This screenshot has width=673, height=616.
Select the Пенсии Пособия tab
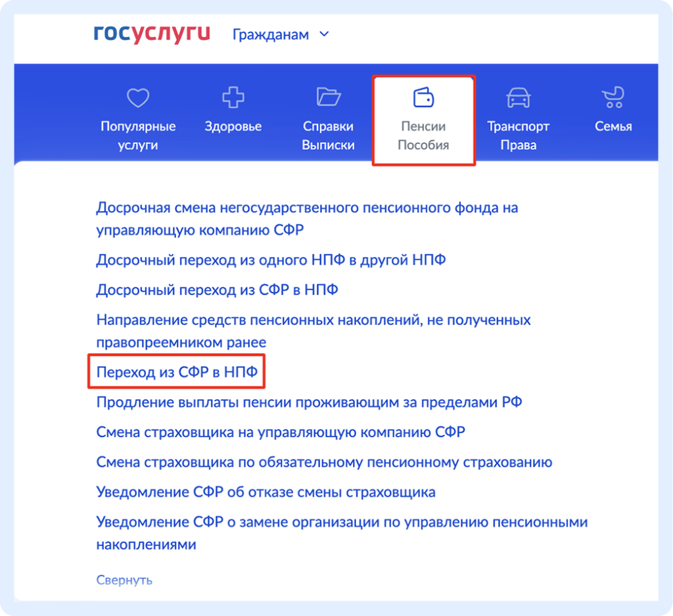click(424, 120)
